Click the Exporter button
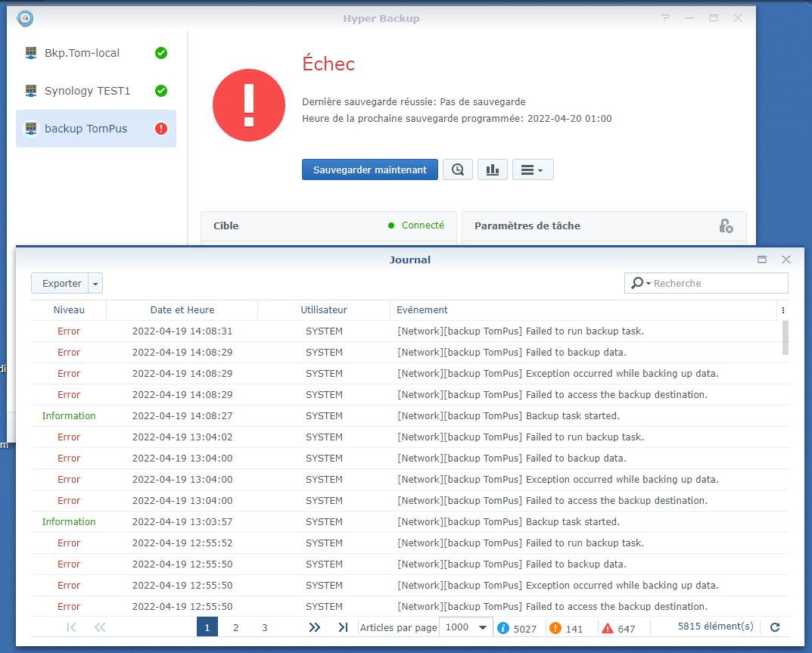 click(61, 284)
